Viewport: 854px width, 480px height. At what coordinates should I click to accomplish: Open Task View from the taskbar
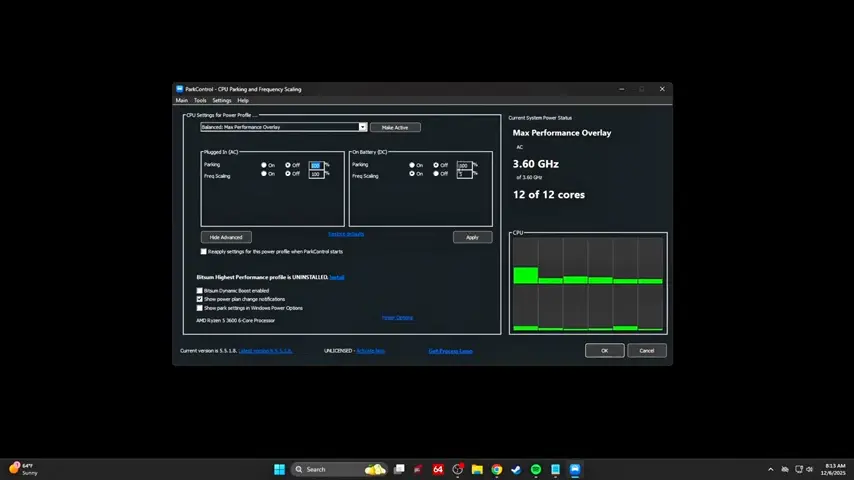(399, 469)
